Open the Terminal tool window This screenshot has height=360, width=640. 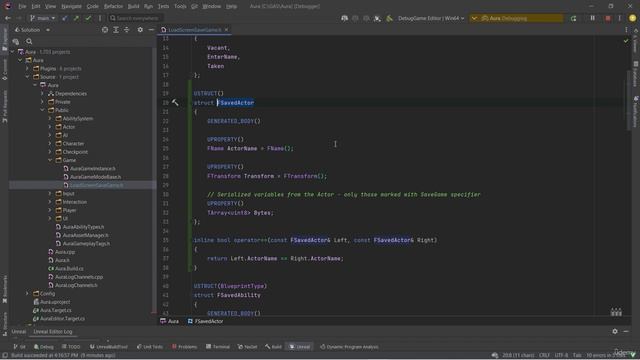point(218,347)
